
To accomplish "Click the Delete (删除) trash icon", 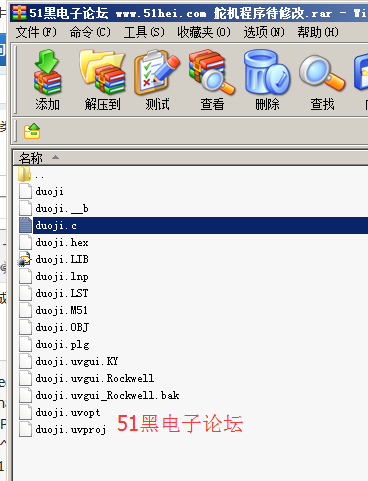I will [x=267, y=72].
